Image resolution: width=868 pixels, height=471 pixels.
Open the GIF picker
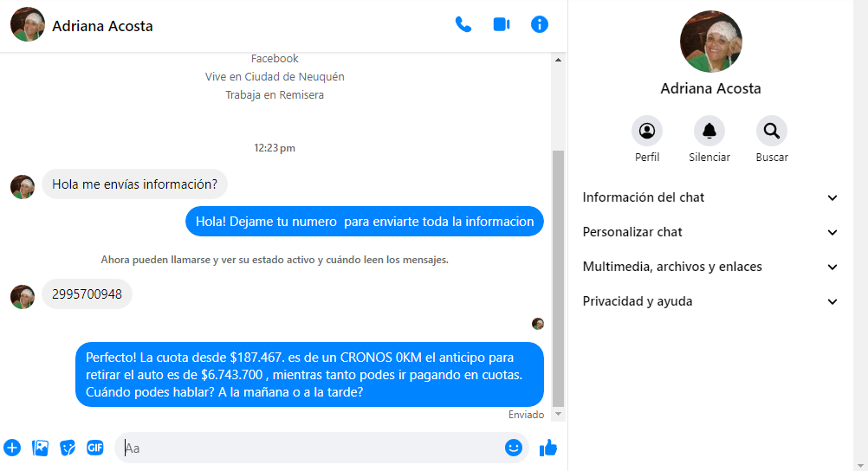(94, 448)
